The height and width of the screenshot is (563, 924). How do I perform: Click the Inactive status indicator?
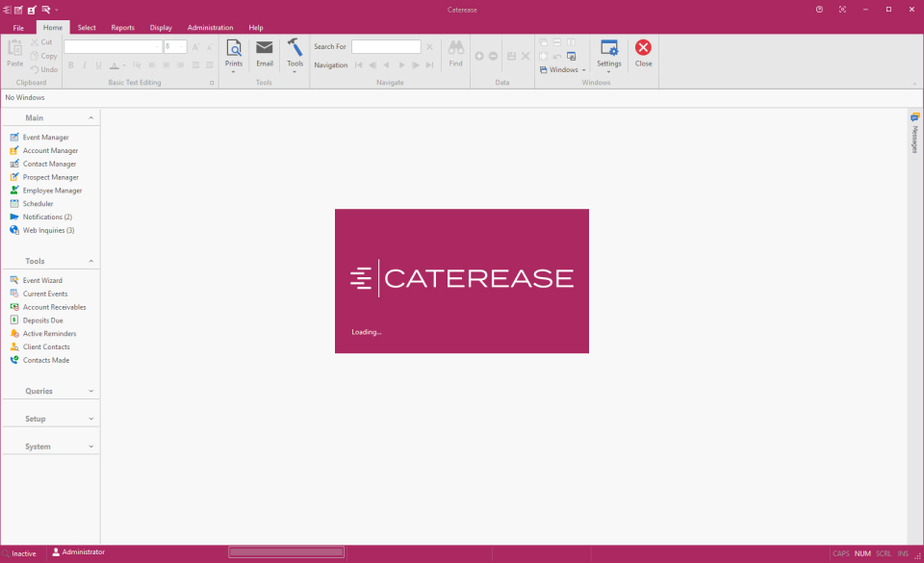[19, 553]
